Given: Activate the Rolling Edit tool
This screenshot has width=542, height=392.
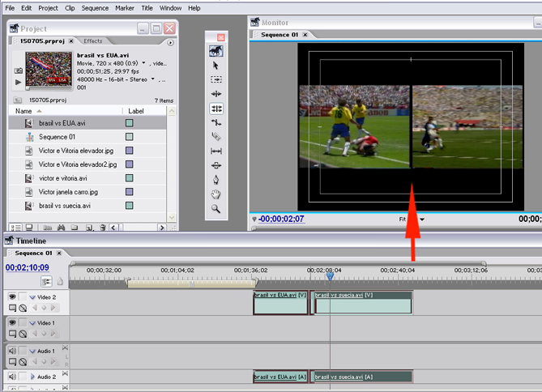Looking at the screenshot, I should pos(216,109).
